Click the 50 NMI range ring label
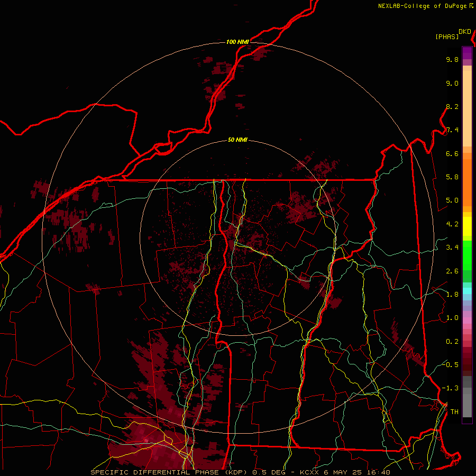 point(237,140)
